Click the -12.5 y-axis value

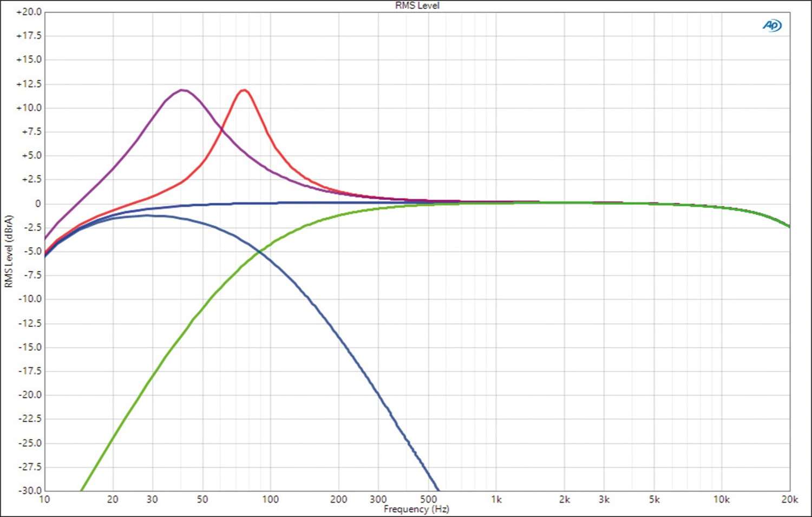point(30,323)
